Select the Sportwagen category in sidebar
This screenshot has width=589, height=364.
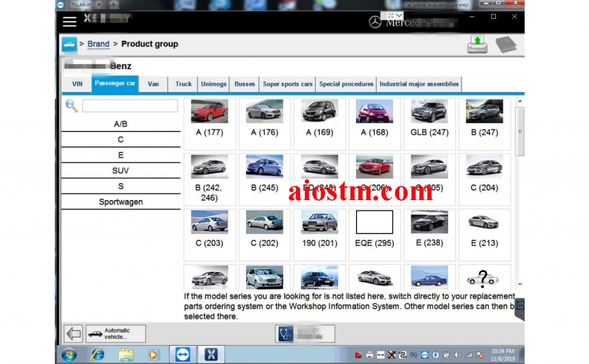tap(120, 201)
